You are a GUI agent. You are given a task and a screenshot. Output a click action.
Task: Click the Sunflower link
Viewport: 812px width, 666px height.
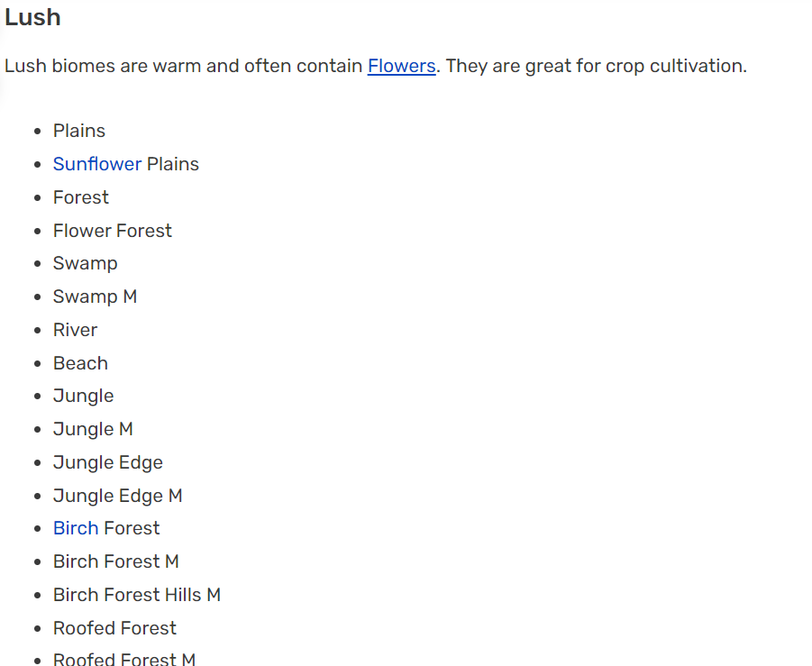pos(96,164)
